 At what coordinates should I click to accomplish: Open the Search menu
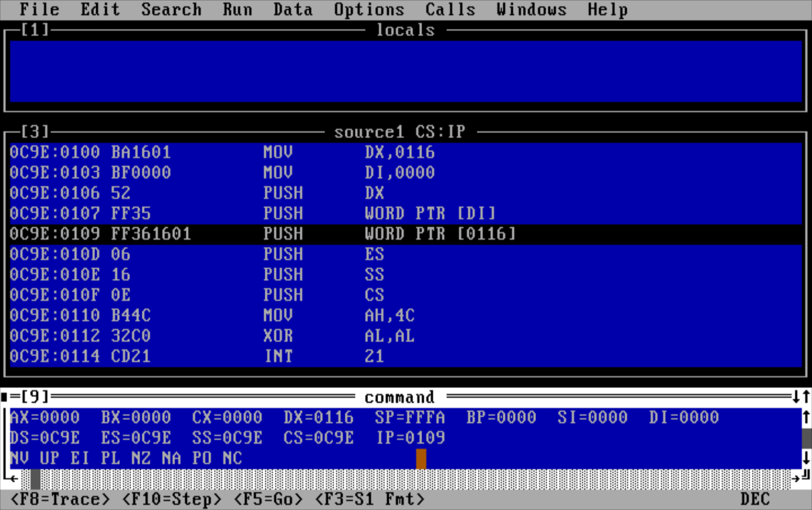tap(171, 10)
